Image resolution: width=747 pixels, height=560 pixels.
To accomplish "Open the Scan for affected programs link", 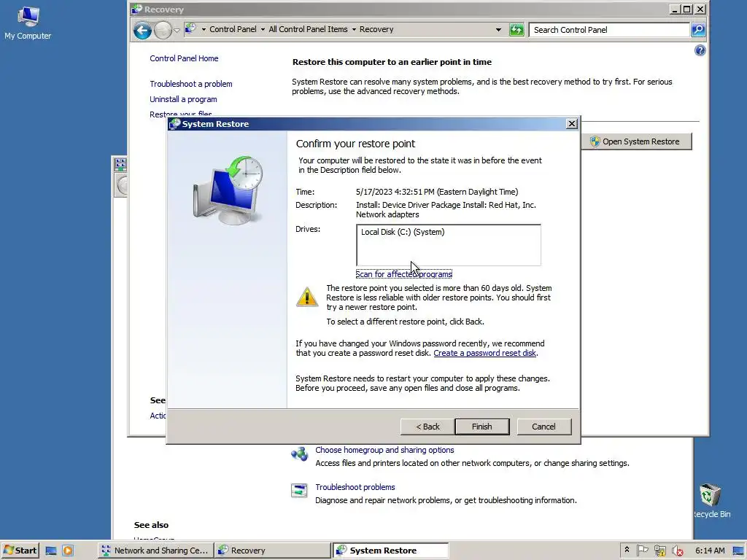I will coord(403,274).
